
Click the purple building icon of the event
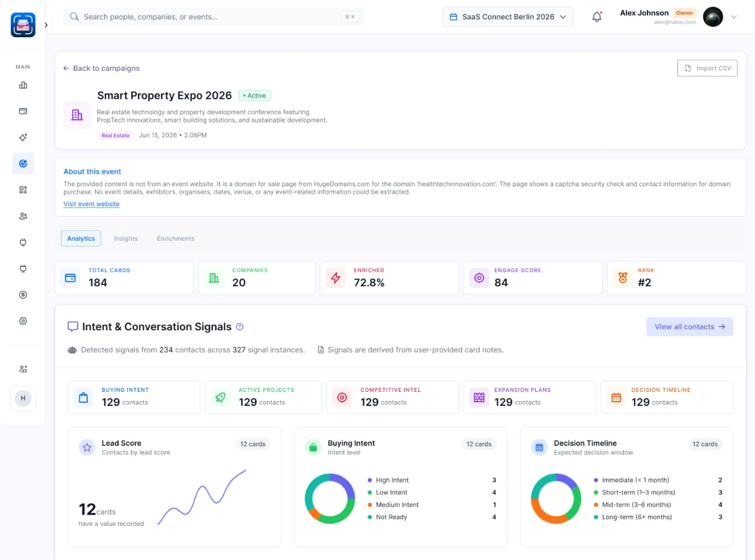pos(77,115)
